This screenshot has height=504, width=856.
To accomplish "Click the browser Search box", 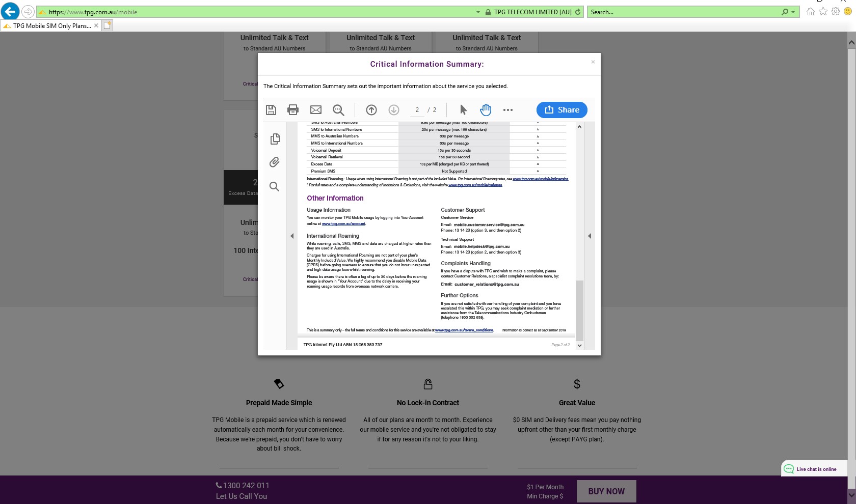I will coord(683,12).
